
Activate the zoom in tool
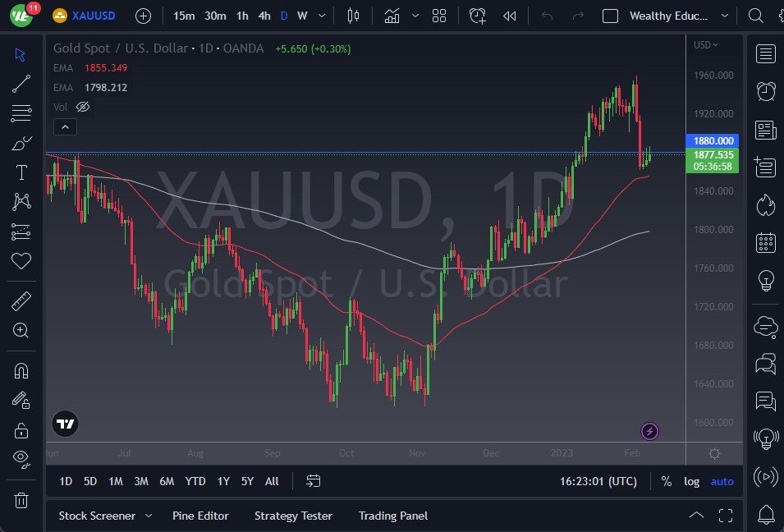[21, 330]
